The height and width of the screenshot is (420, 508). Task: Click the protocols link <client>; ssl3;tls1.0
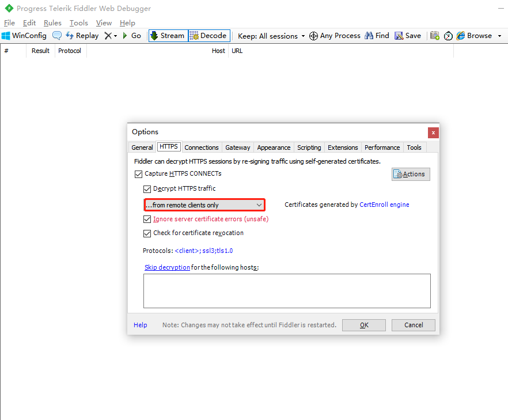pos(203,251)
